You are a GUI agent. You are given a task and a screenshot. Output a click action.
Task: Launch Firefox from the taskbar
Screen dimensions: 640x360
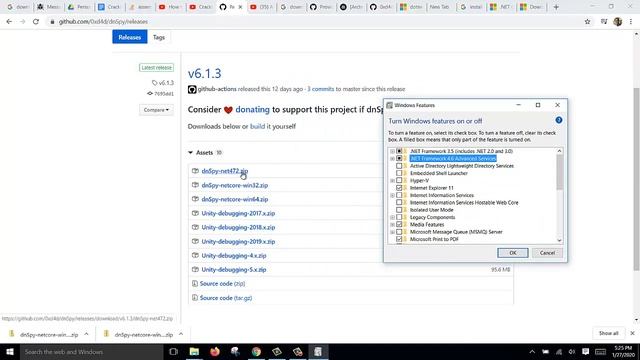(x=215, y=351)
